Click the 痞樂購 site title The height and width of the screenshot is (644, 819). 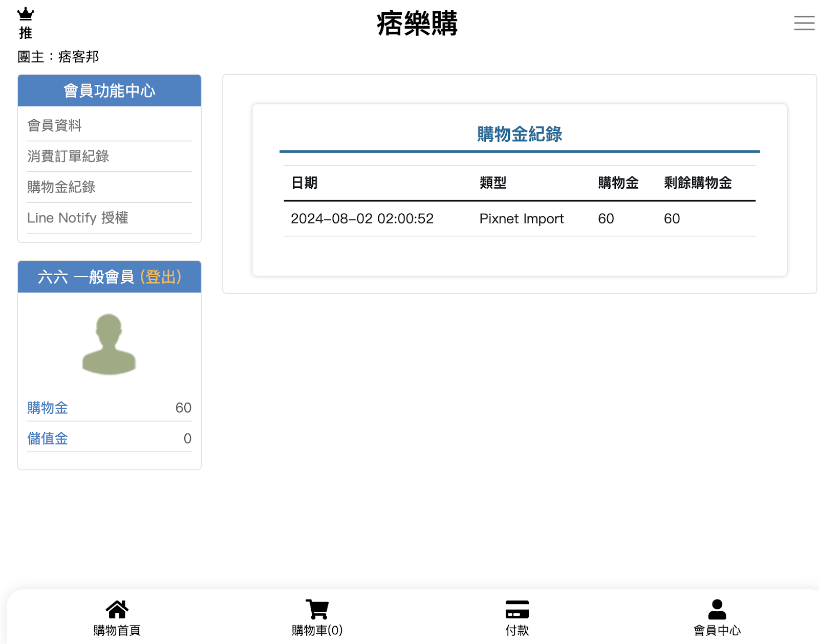point(417,24)
